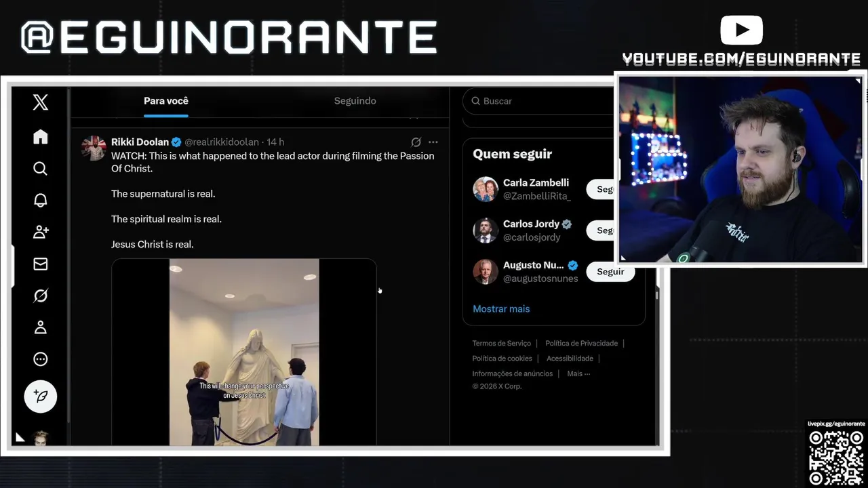Click the account avatar at sidebar bottom
Screen dimensions: 868x488
[41, 438]
